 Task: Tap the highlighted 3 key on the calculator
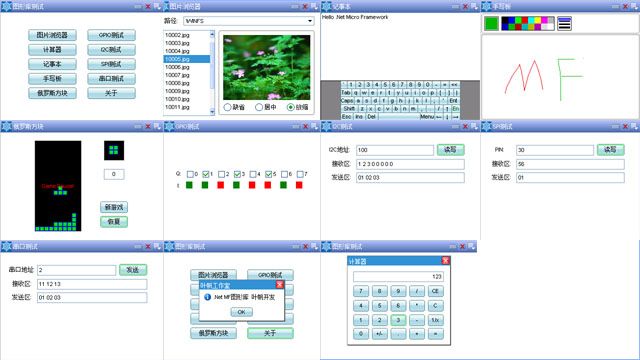coord(398,320)
